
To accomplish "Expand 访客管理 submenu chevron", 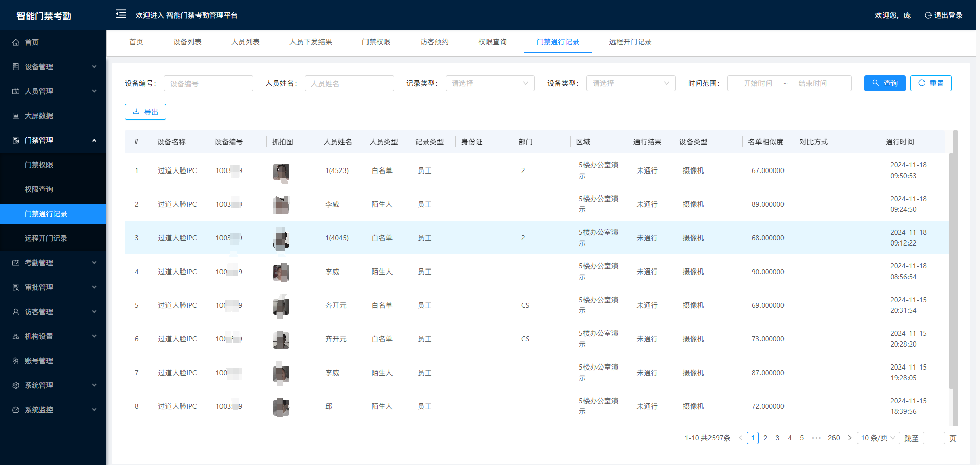I will point(94,312).
